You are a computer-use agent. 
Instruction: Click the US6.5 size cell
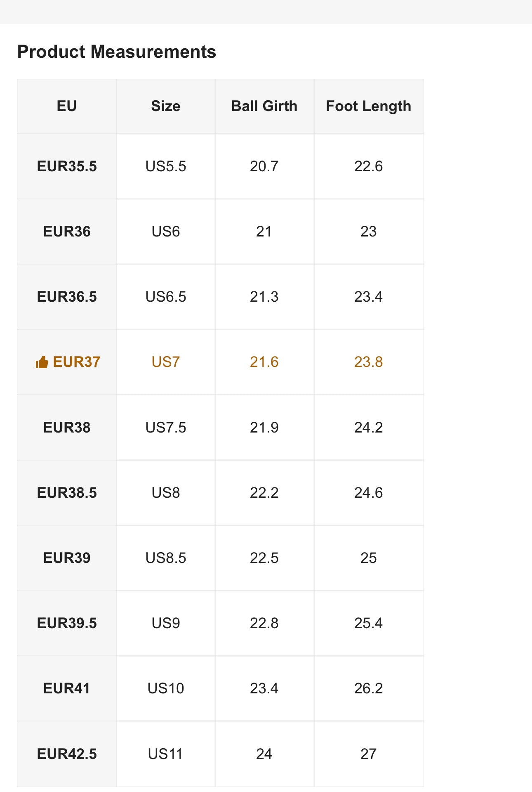[x=165, y=297]
